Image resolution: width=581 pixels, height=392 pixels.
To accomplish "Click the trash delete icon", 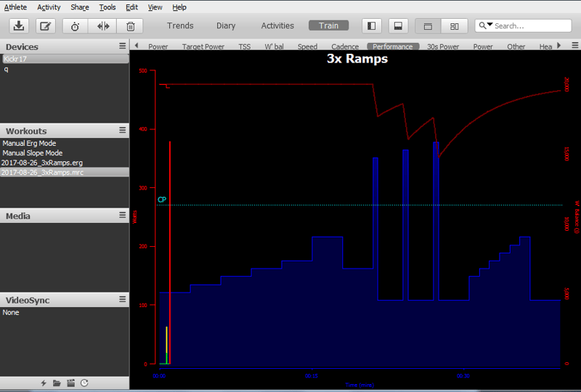I will pos(131,26).
